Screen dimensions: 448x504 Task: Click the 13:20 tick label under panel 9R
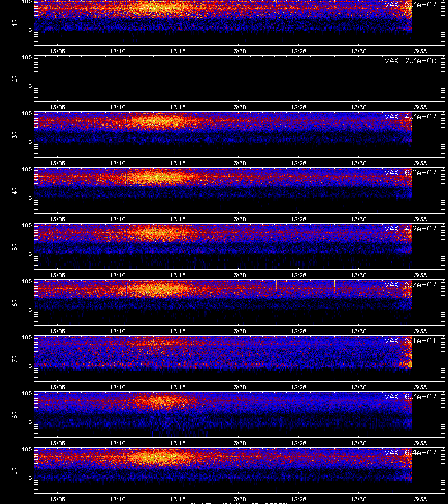tap(238, 499)
